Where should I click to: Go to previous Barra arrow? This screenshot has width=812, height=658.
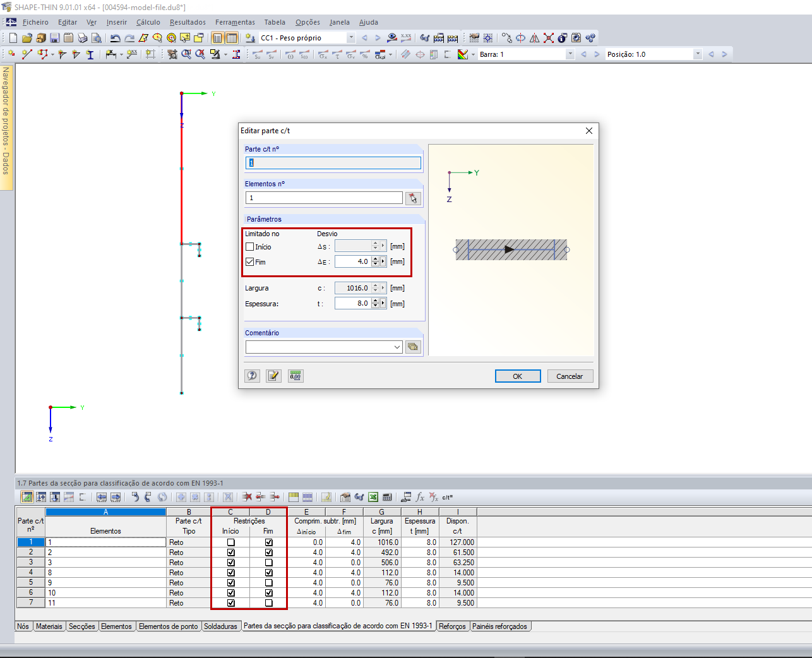[x=583, y=54]
